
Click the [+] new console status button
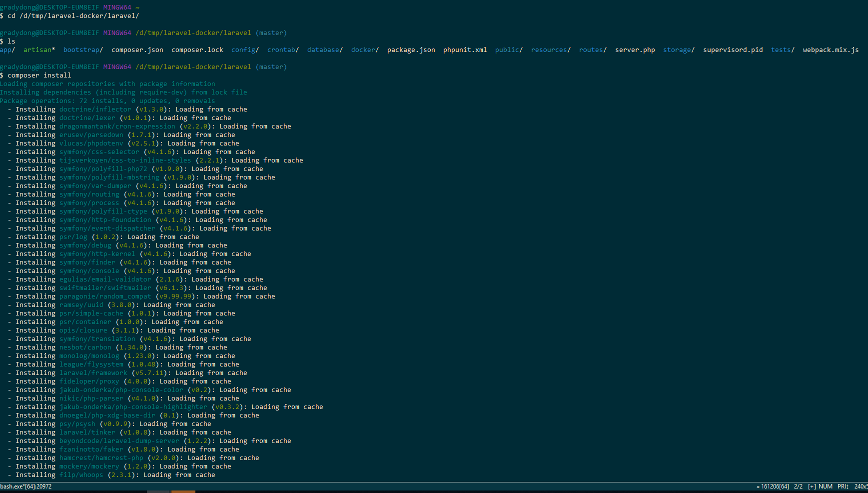tap(812, 486)
